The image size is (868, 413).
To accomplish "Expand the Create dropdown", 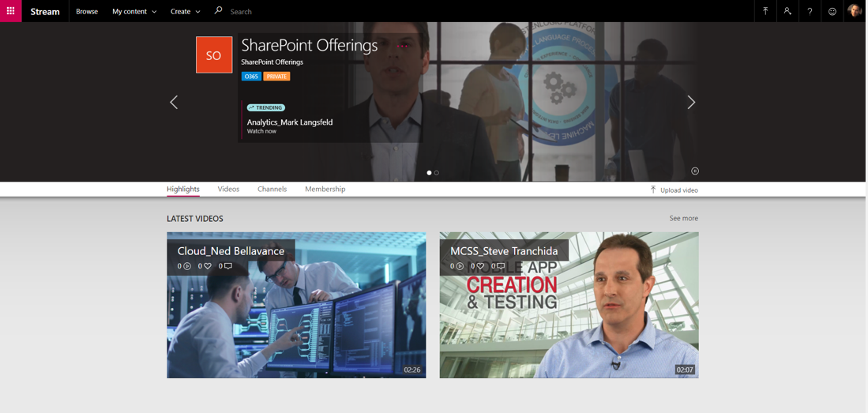I will [186, 12].
